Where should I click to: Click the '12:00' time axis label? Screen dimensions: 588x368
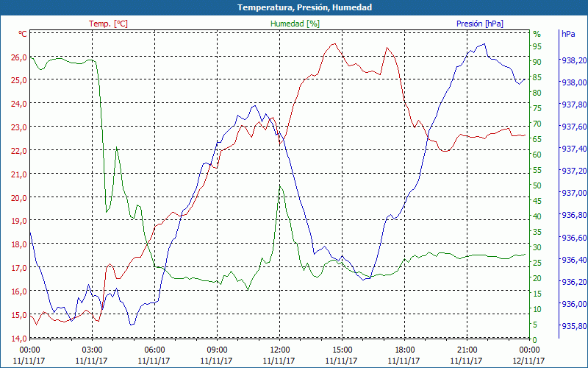click(x=279, y=350)
